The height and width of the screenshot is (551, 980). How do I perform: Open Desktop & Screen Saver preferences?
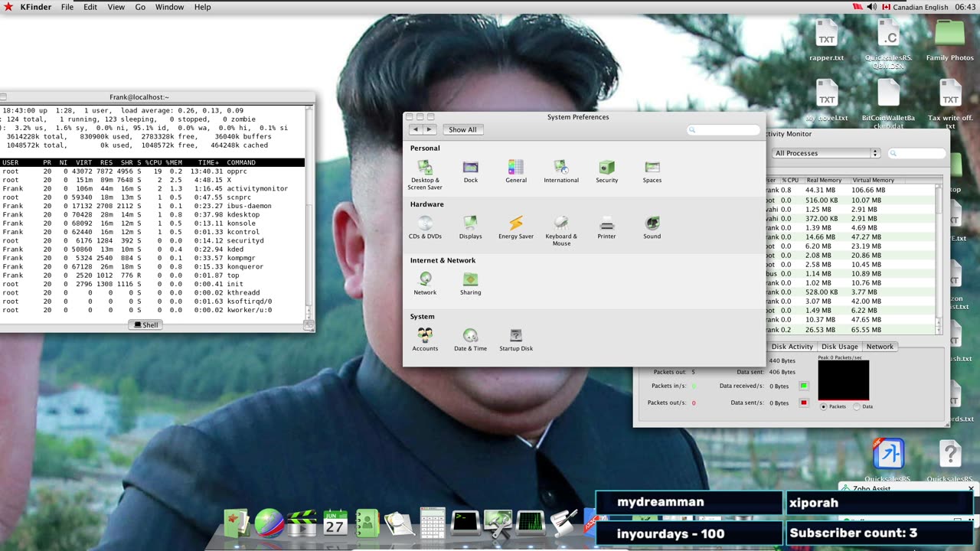425,174
